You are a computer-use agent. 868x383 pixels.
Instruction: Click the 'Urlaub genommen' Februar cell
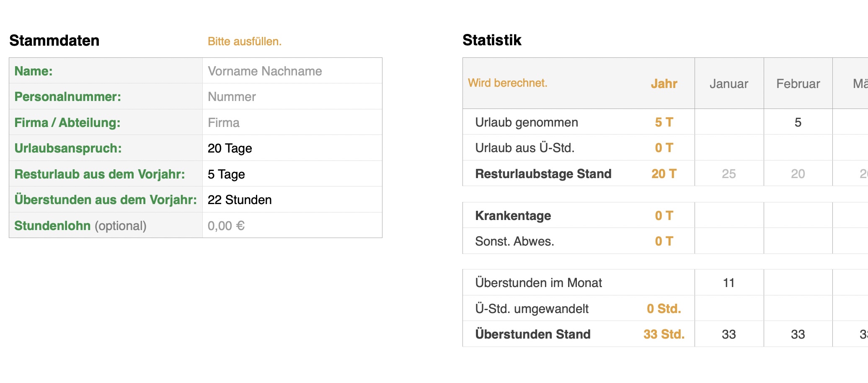point(798,122)
